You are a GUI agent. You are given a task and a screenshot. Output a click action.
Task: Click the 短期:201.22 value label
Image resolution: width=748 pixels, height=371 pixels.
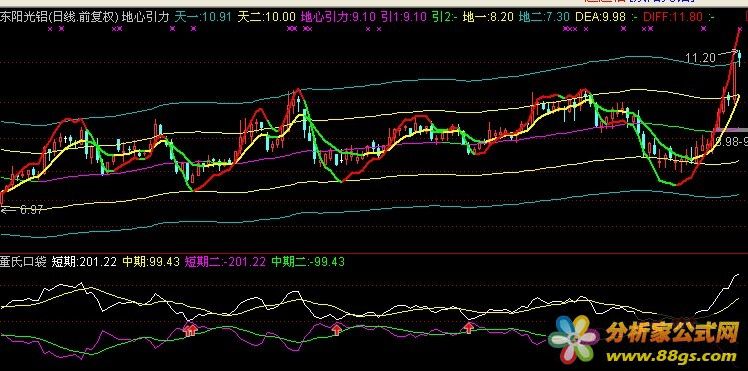84,262
